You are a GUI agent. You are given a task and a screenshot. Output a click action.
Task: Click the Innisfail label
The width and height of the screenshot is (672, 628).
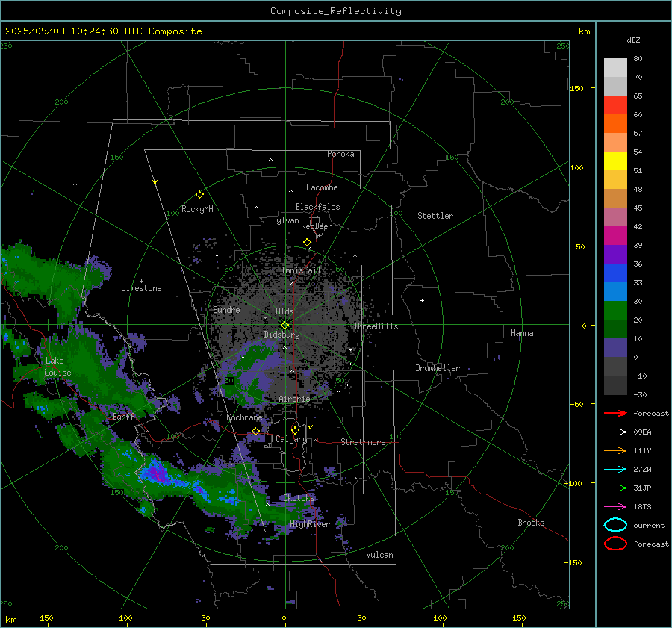[x=302, y=270]
